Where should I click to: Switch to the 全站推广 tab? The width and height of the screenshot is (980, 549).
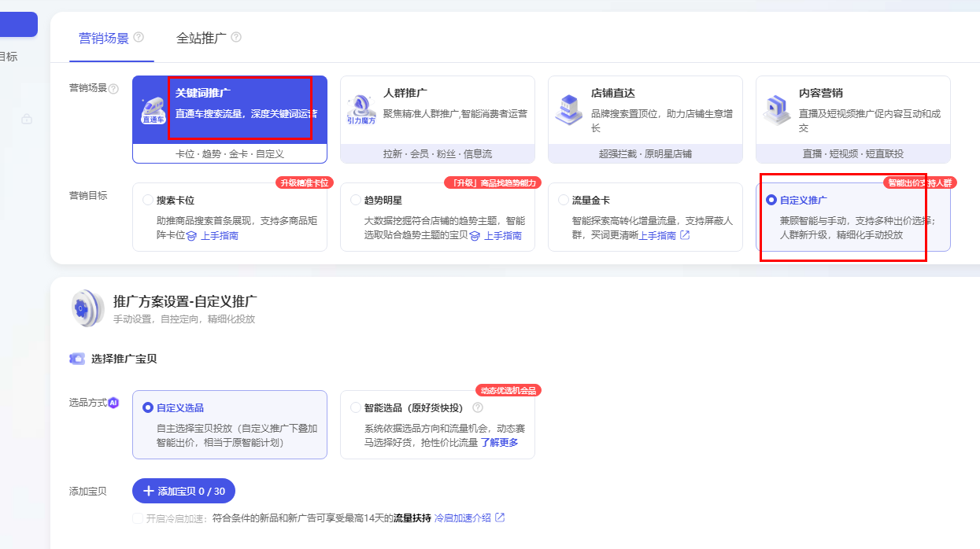(x=202, y=38)
